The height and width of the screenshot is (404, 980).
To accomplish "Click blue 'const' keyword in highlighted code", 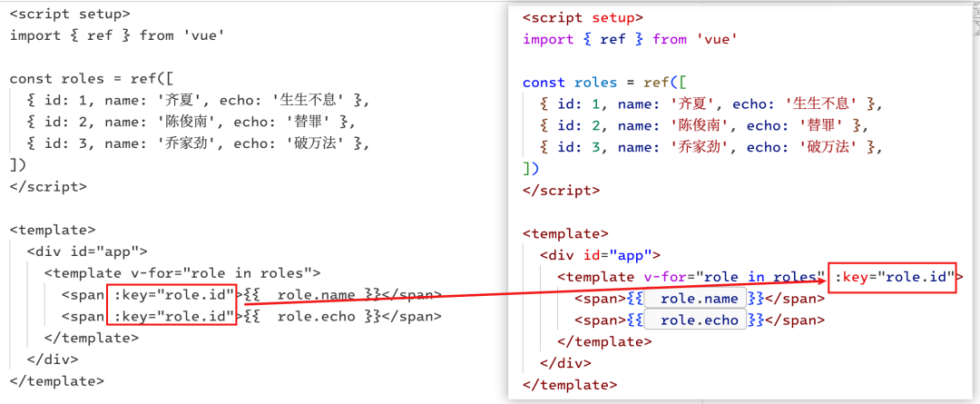I will (x=544, y=83).
